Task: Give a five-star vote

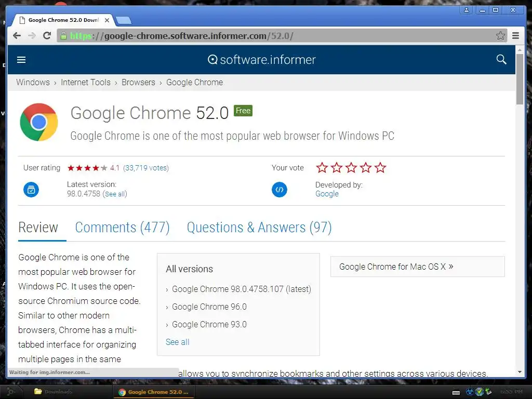Action: (x=380, y=168)
